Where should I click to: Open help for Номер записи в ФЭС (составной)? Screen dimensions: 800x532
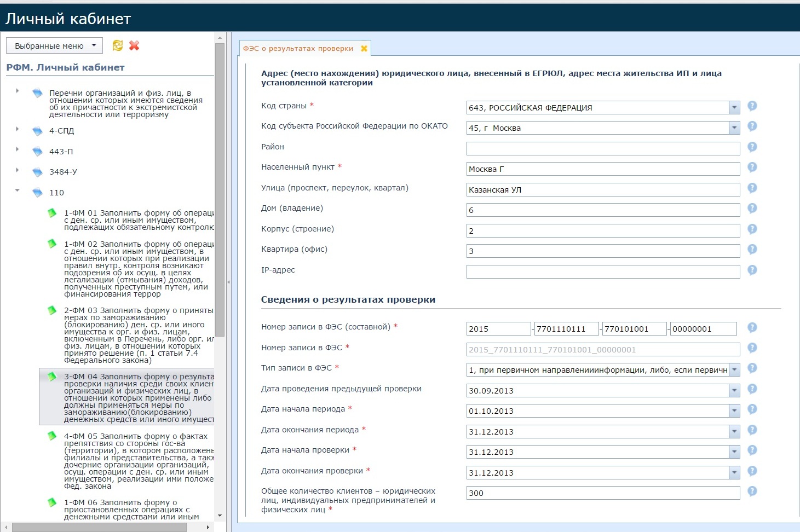(752, 327)
